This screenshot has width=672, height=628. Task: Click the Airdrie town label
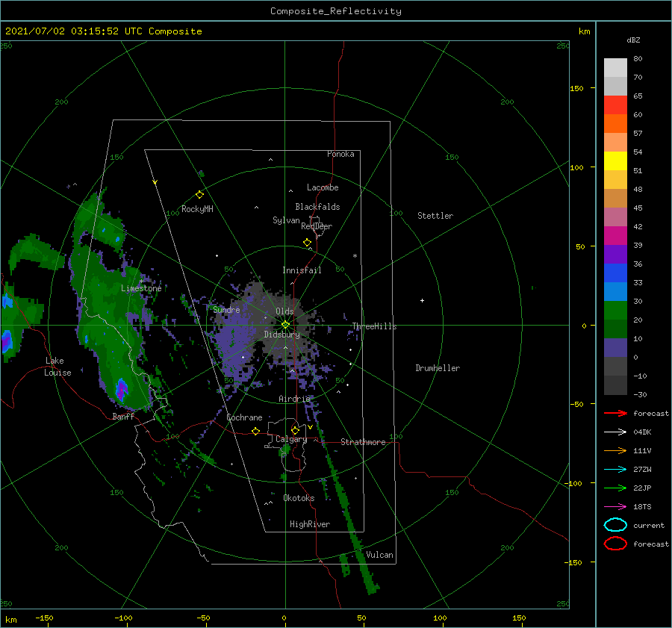click(294, 399)
